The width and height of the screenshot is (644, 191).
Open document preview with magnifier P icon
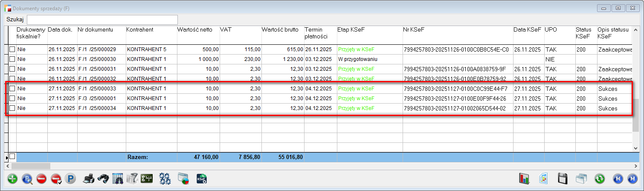[27, 179]
